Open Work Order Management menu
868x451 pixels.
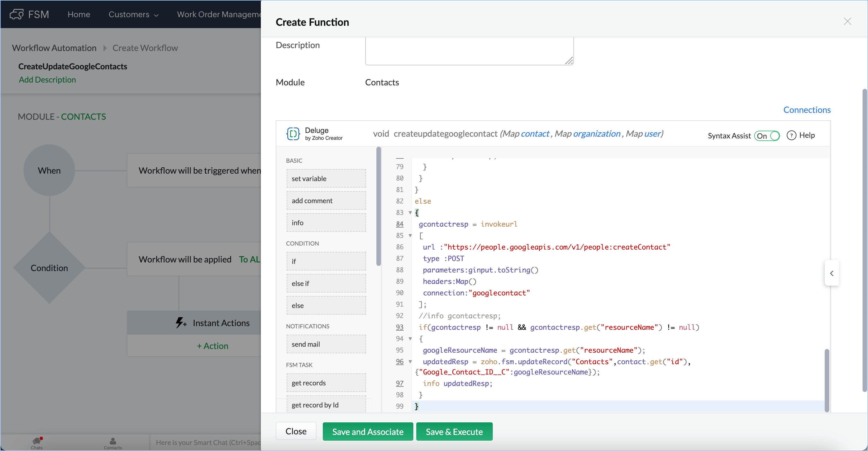[x=219, y=15]
